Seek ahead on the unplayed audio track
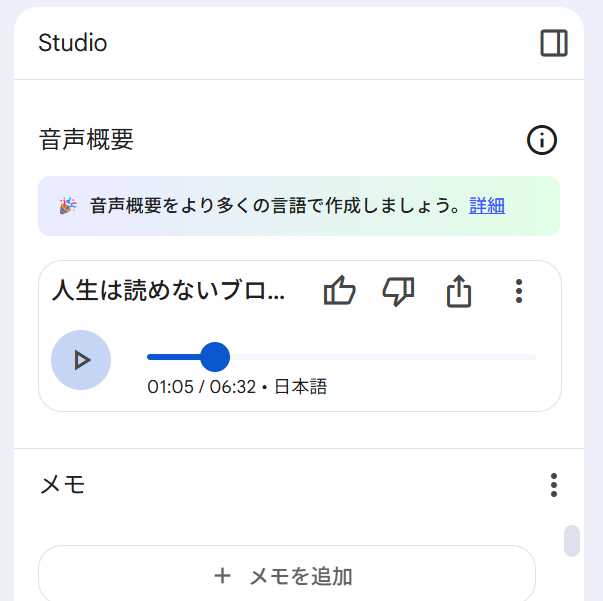This screenshot has width=603, height=601. click(x=383, y=357)
